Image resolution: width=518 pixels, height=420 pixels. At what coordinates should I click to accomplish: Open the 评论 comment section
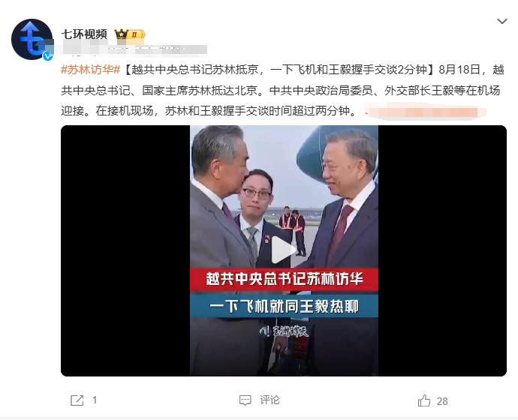point(270,400)
